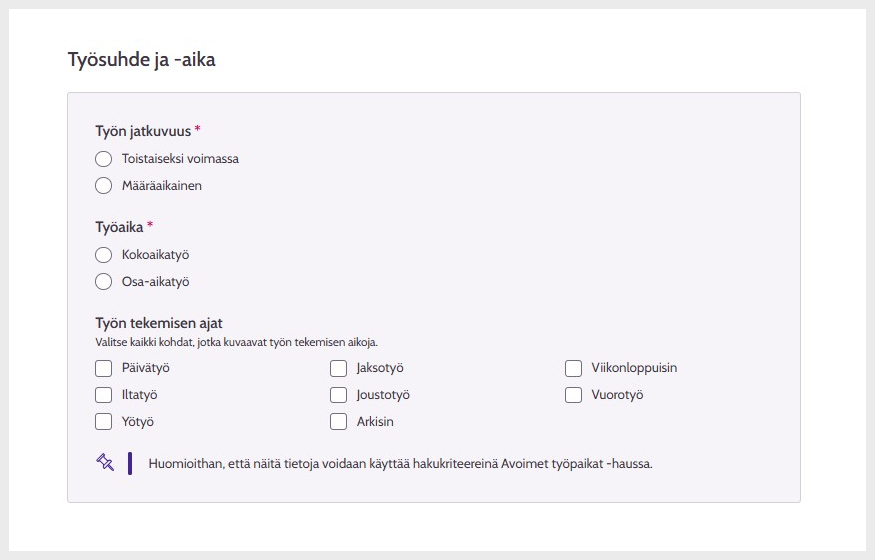Tick the Päivätyö checkbox

(x=103, y=368)
